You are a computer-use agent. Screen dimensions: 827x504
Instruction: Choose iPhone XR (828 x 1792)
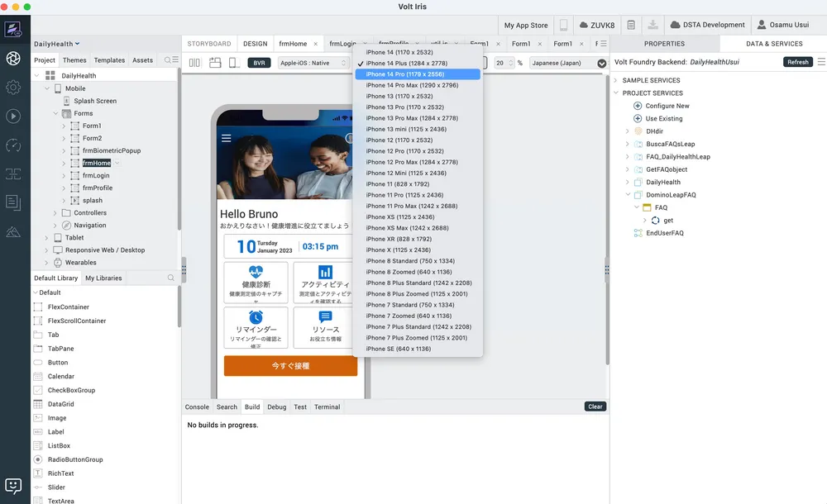coord(418,239)
